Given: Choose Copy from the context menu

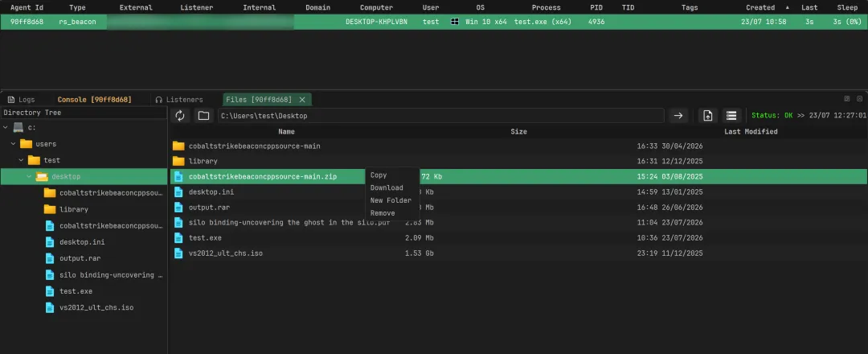Looking at the screenshot, I should click(379, 175).
